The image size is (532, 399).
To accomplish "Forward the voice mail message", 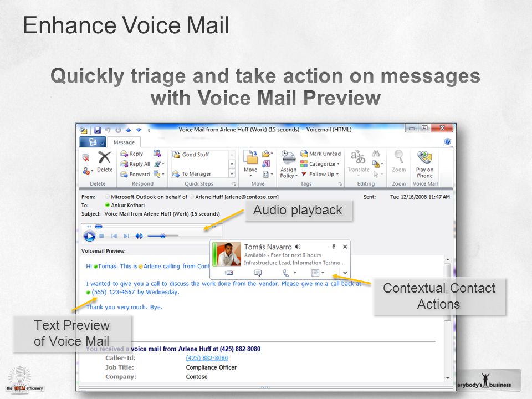I will point(135,174).
